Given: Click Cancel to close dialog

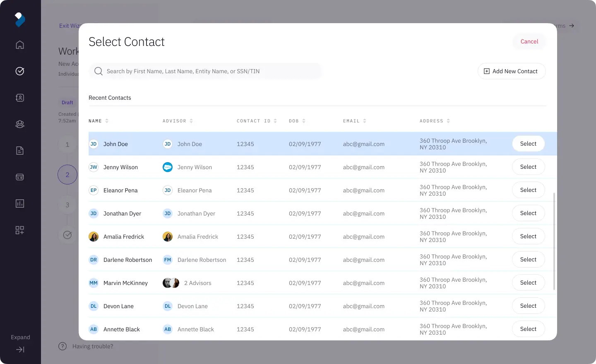Looking at the screenshot, I should 529,41.
